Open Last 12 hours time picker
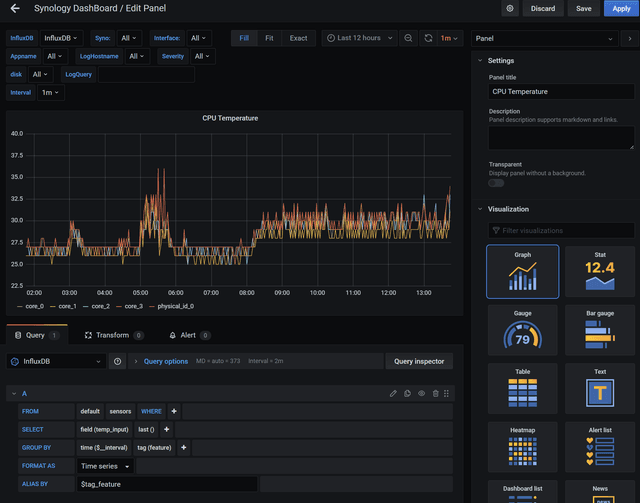Image resolution: width=640 pixels, height=503 pixels. pos(359,38)
